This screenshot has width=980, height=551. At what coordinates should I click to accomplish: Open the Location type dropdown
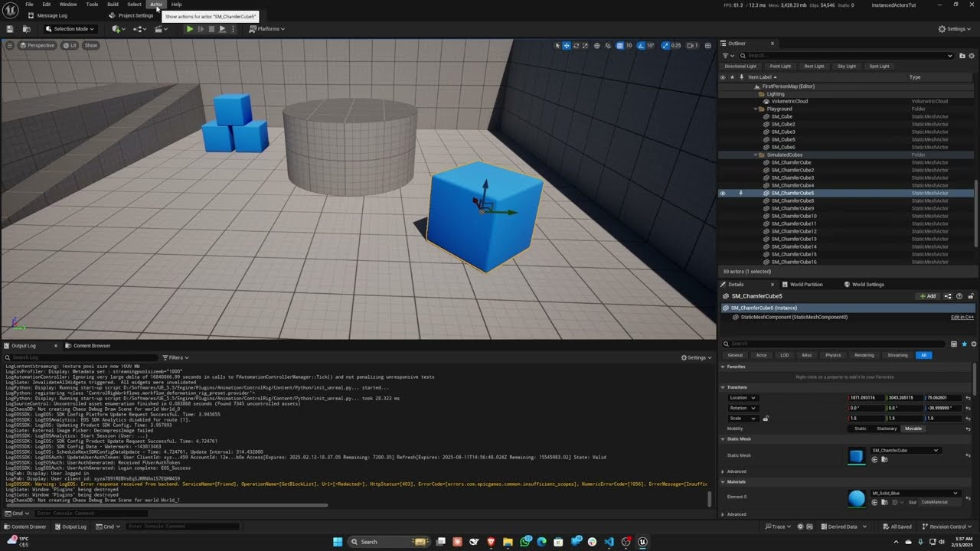click(x=743, y=398)
